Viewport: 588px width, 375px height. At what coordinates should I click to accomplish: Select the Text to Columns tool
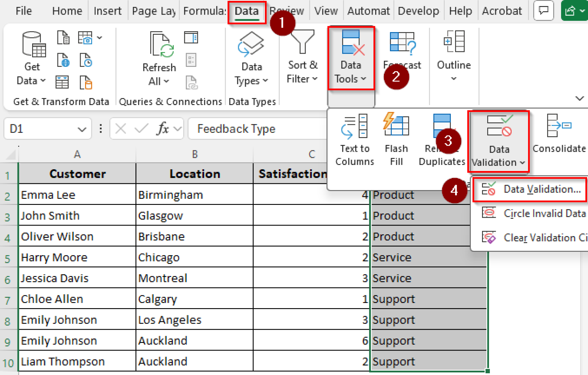coord(355,138)
